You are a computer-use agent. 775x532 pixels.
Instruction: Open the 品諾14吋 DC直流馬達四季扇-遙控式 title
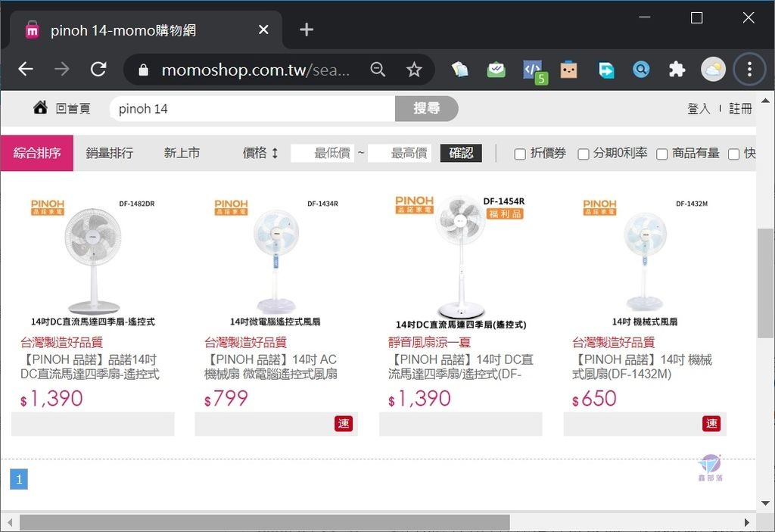click(x=89, y=367)
